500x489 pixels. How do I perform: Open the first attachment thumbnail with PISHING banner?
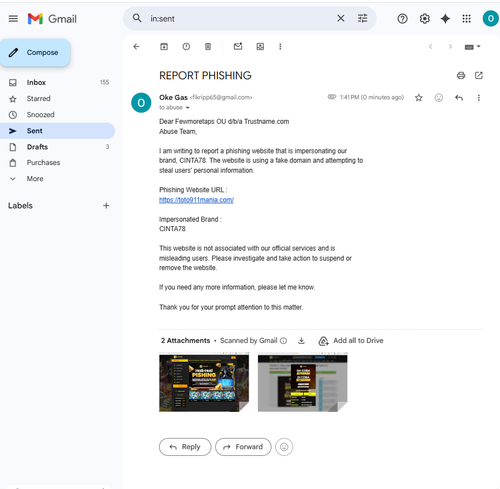pyautogui.click(x=204, y=383)
